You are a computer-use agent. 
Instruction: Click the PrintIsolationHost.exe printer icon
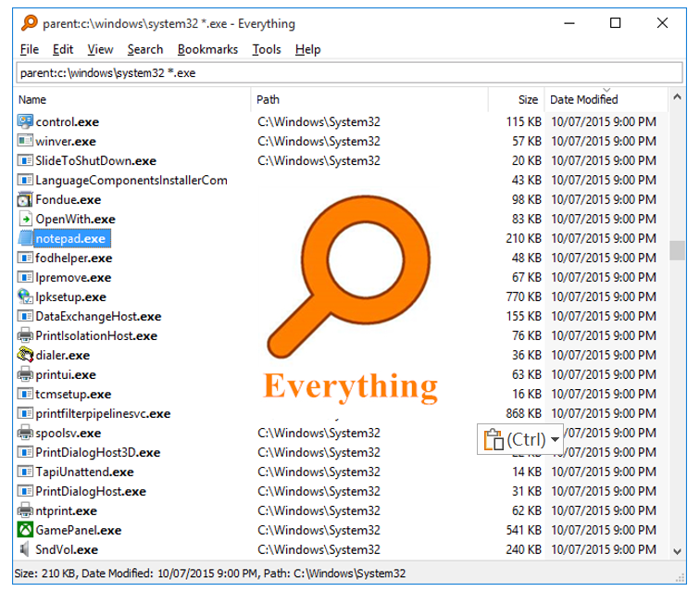pos(25,335)
